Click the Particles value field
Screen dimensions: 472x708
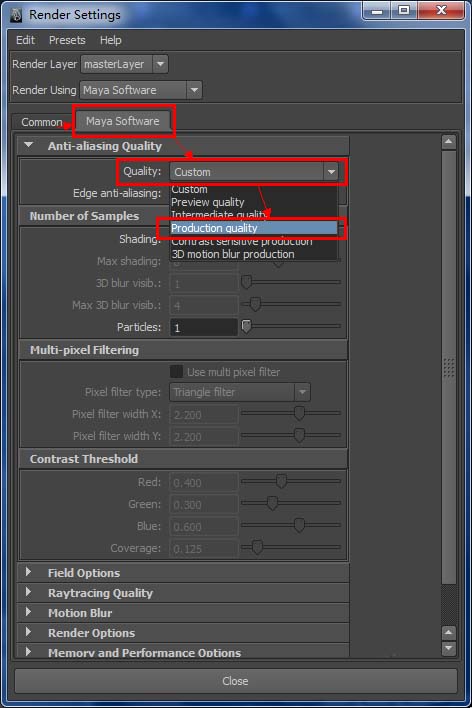click(x=204, y=327)
